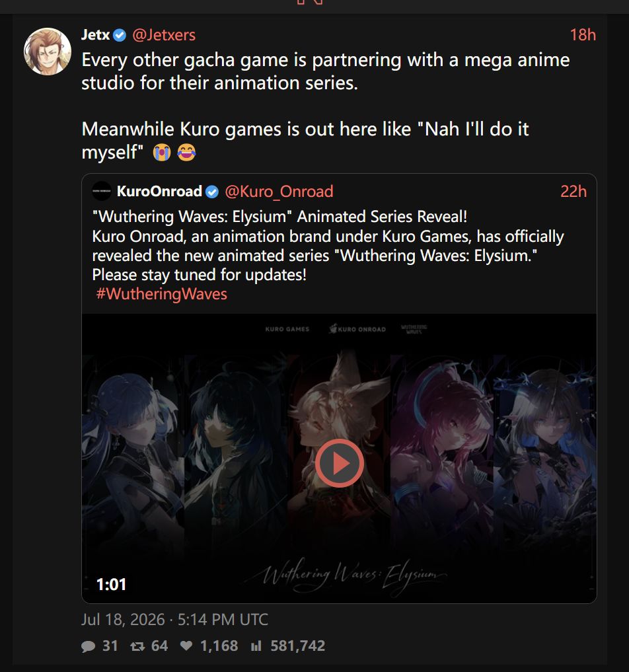Click Jetx verified checkmark badge
Viewport: 629px width, 672px height.
120,35
